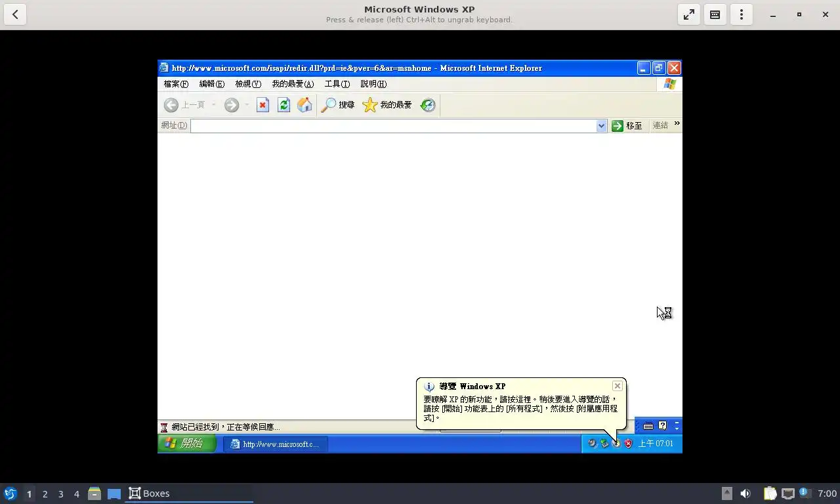Click the host clock showing 7:00

tap(827, 493)
